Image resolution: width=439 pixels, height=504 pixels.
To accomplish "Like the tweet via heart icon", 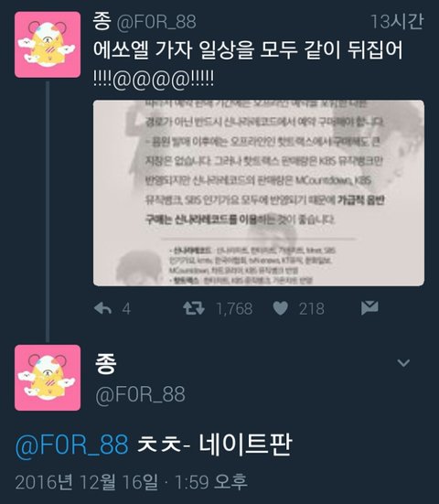I will 280,308.
